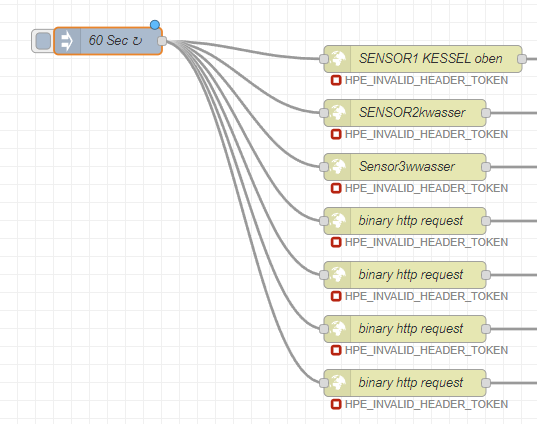Click globe icon on Sensor3wwasser node

coord(338,167)
